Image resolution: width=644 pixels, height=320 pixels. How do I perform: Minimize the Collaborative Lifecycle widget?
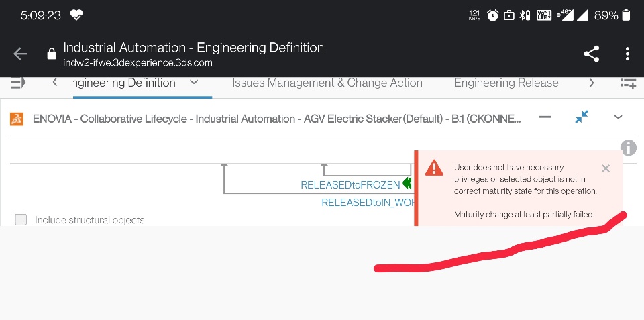click(x=545, y=117)
